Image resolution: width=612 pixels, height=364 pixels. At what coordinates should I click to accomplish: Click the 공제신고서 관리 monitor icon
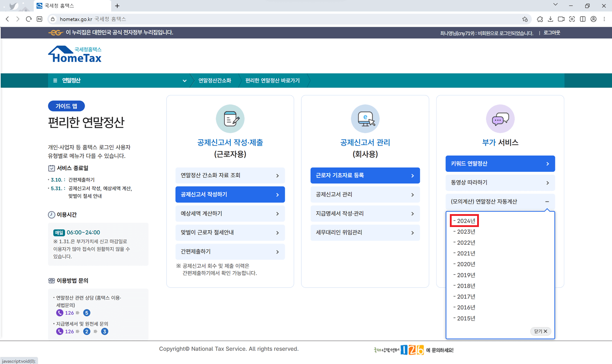365,119
